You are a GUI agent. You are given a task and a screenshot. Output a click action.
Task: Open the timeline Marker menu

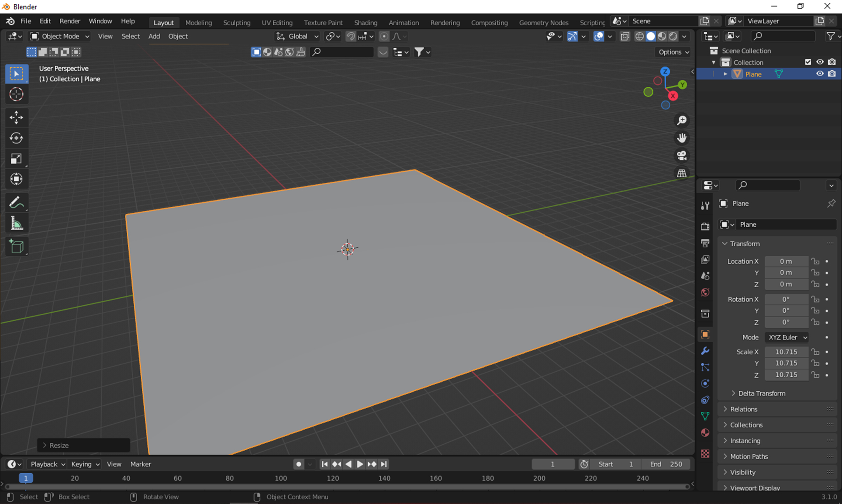click(140, 464)
